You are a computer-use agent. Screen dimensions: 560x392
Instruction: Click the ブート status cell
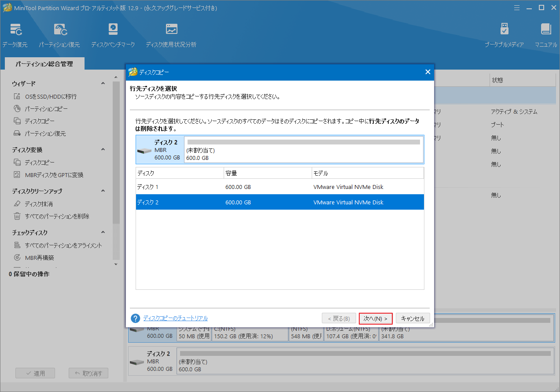point(497,125)
